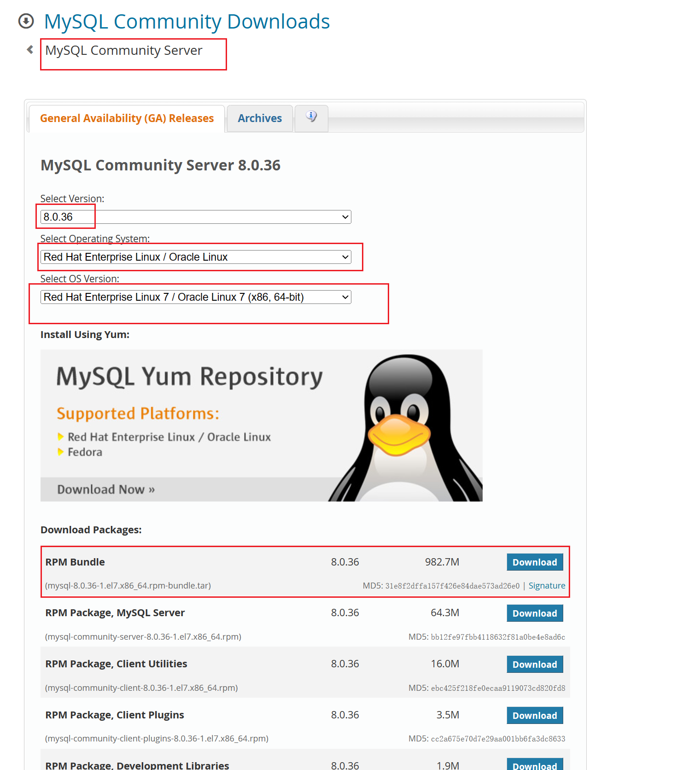Open the Select OS Version dropdown
The width and height of the screenshot is (700, 770).
click(196, 297)
